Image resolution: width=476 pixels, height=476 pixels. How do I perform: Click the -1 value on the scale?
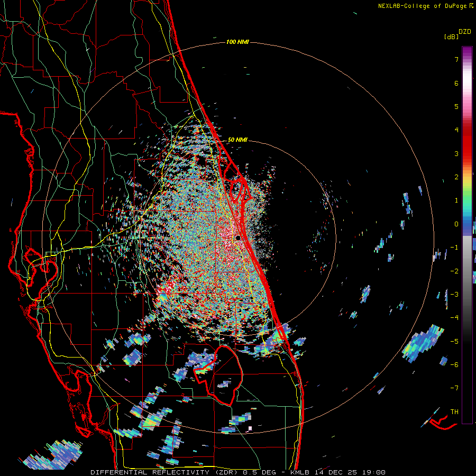[x=454, y=248]
